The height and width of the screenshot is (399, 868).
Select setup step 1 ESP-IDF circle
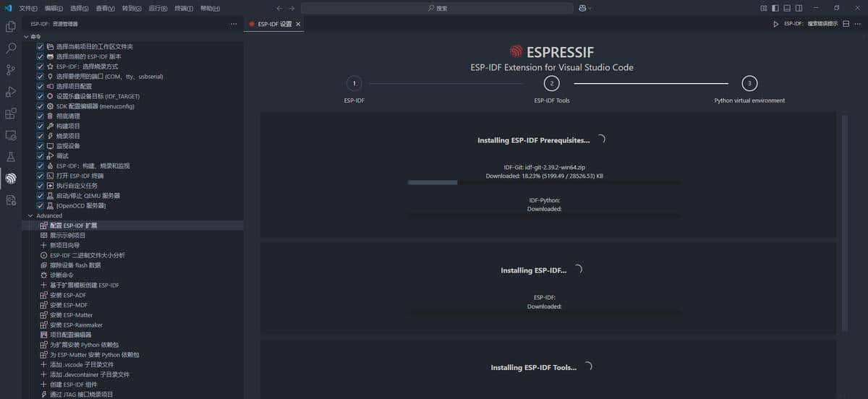pyautogui.click(x=354, y=83)
